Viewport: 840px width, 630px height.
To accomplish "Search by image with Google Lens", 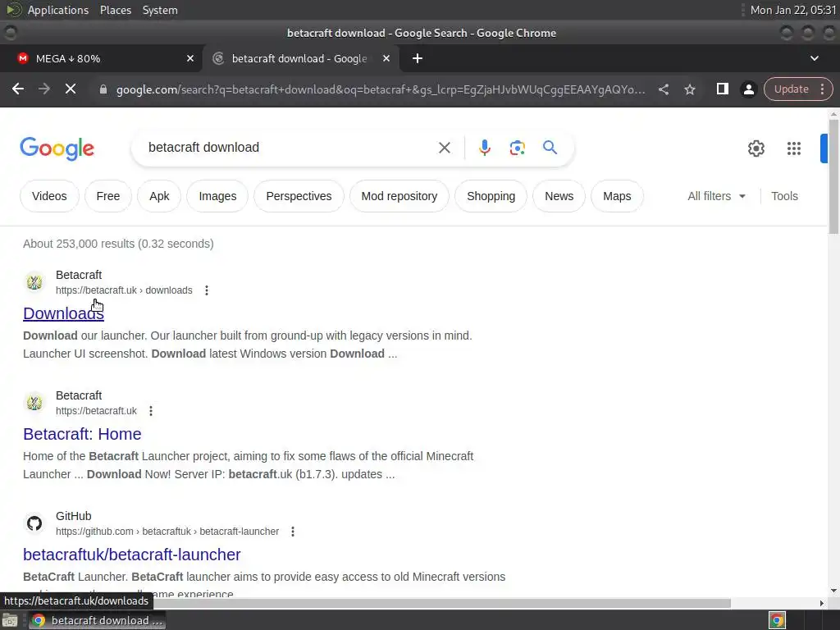I will point(517,148).
